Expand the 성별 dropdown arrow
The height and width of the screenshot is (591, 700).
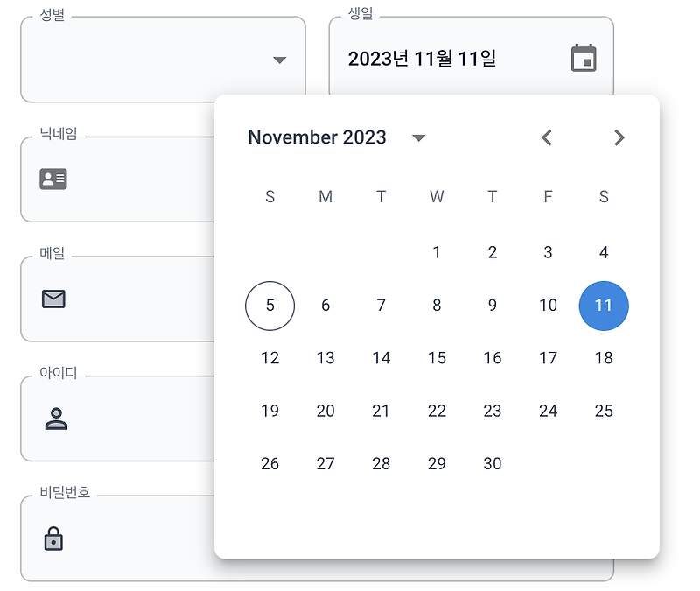279,60
